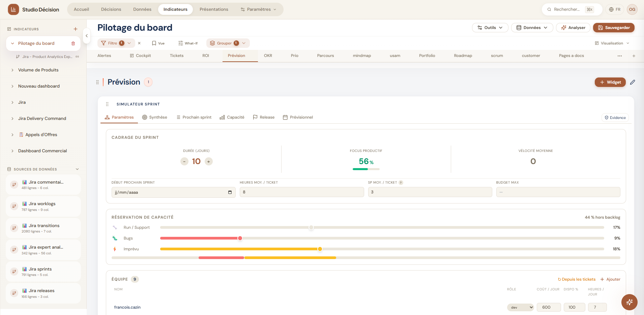Click the Analyser sparkle button
The image size is (644, 315).
pos(573,28)
